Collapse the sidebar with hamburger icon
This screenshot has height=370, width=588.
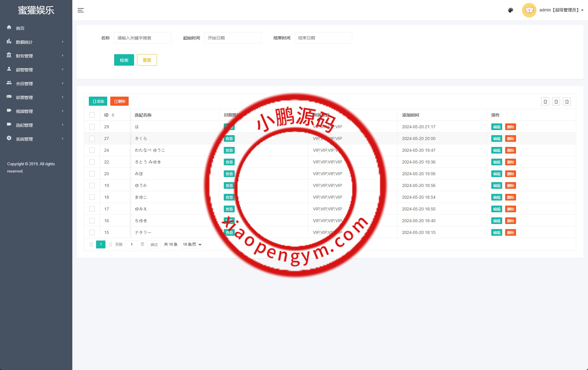pyautogui.click(x=80, y=10)
